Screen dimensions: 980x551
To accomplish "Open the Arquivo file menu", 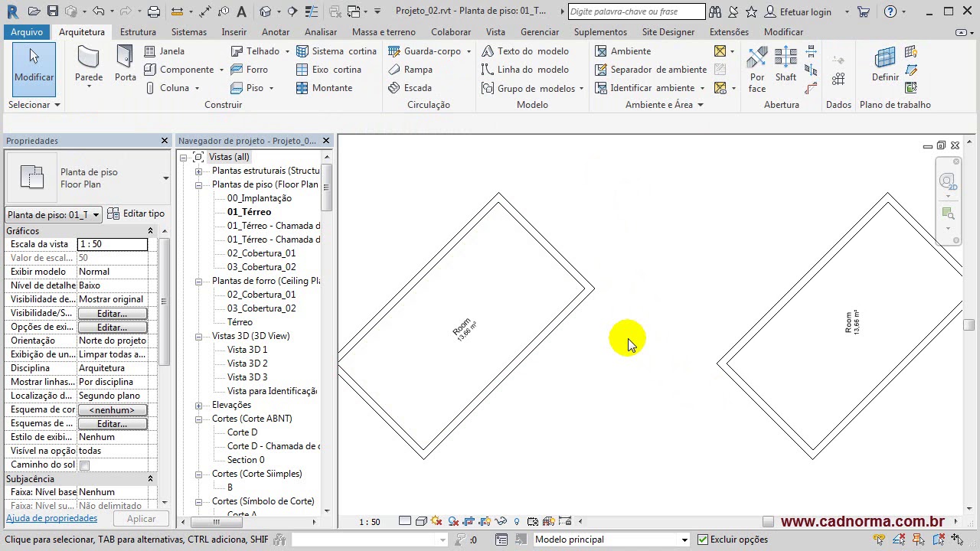I will 27,32.
